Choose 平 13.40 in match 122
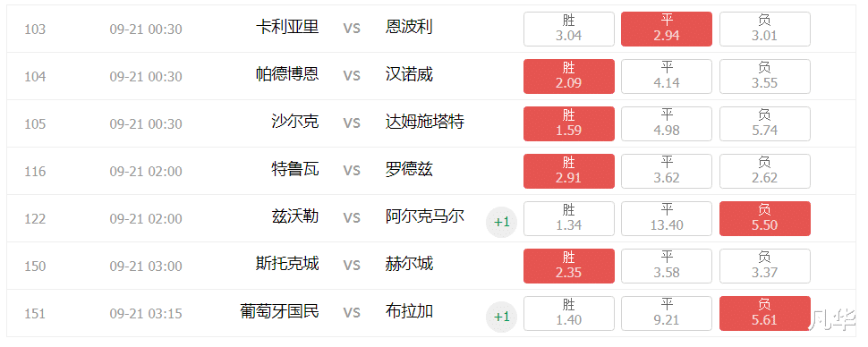Screen dimensions: 868x347 pos(667,218)
